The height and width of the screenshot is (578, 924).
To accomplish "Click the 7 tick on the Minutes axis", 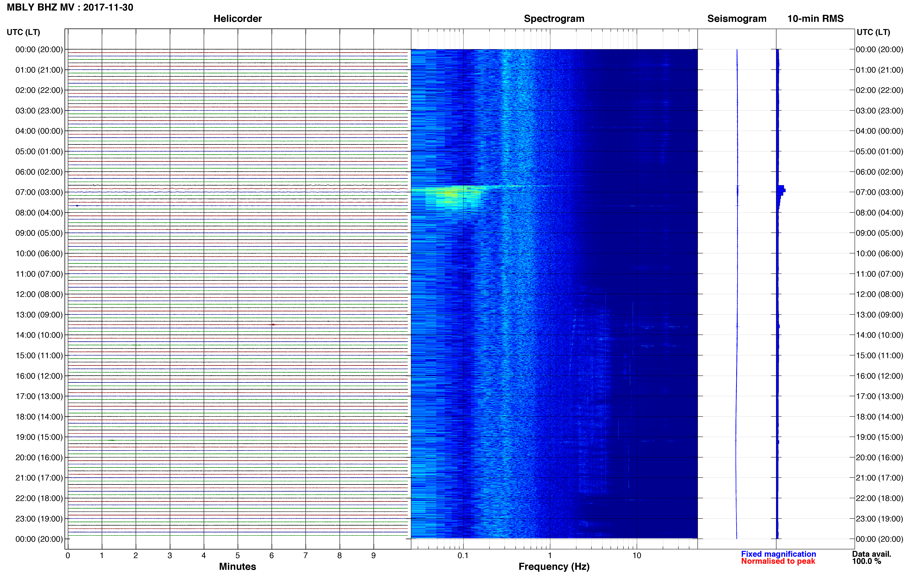I will pyautogui.click(x=306, y=555).
